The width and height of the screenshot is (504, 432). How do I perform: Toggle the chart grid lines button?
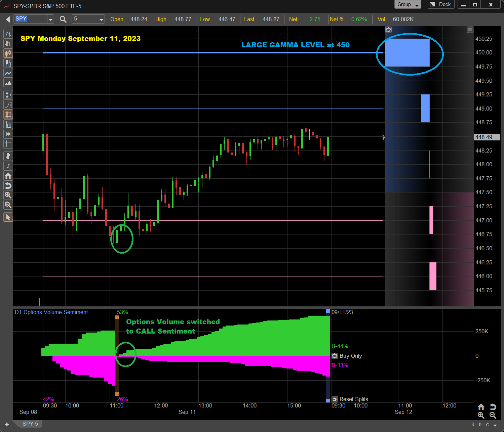coord(8,115)
